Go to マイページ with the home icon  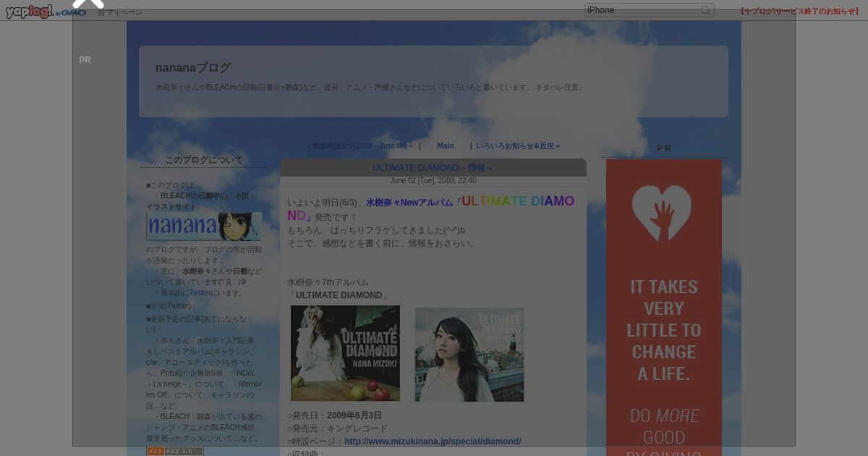[x=120, y=12]
